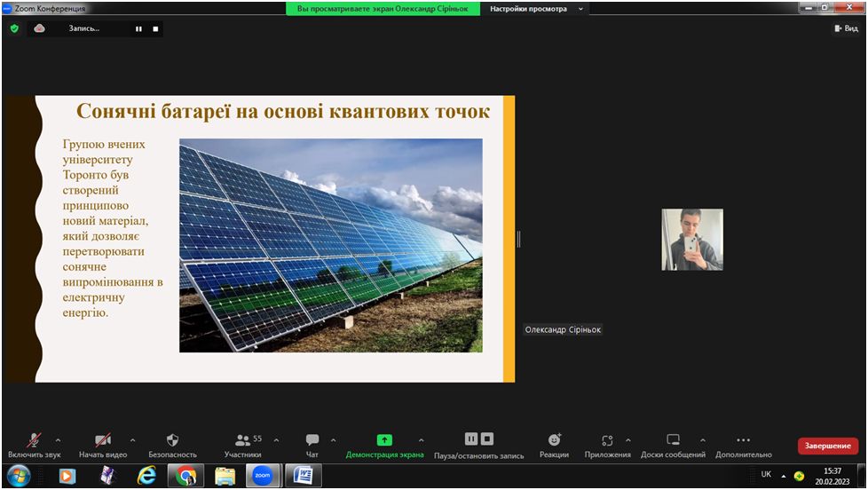This screenshot has height=490, width=868.
Task: Unmute microphone with Включить звук
Action: (34, 446)
